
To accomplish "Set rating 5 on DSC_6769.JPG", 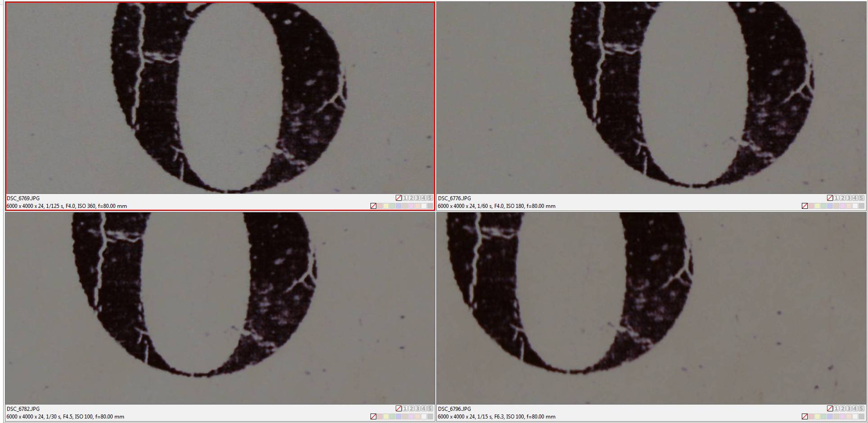I will coord(430,198).
